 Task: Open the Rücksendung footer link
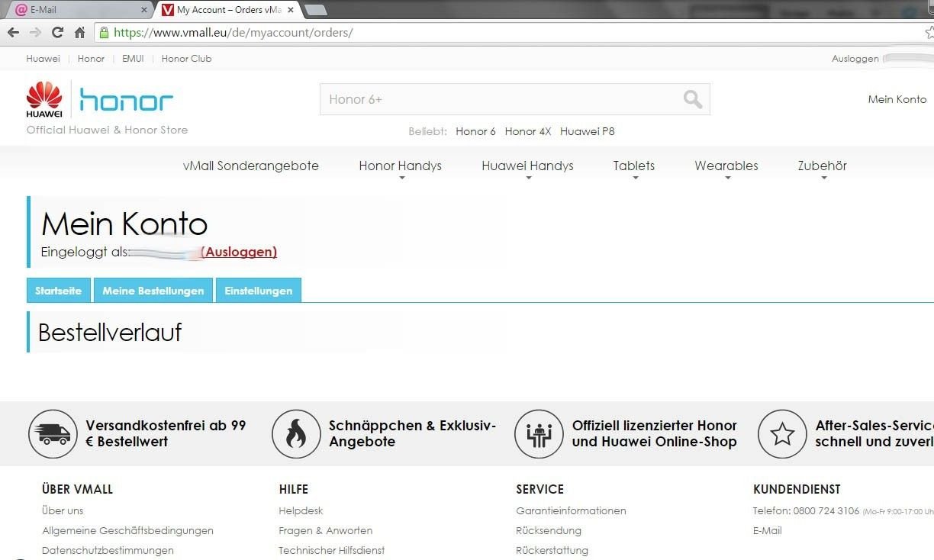tap(549, 530)
